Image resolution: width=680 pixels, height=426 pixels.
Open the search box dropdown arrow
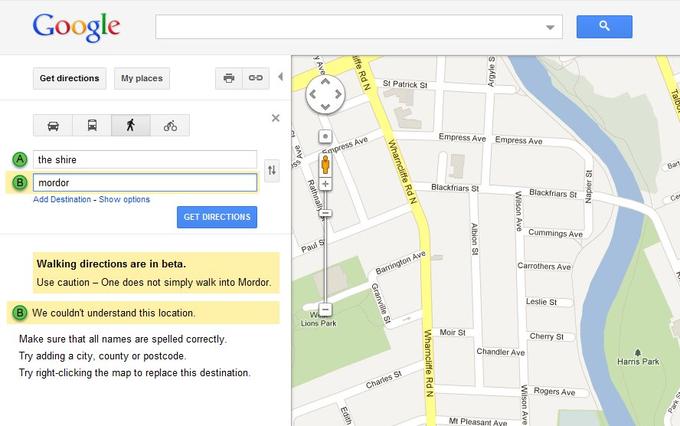point(550,27)
